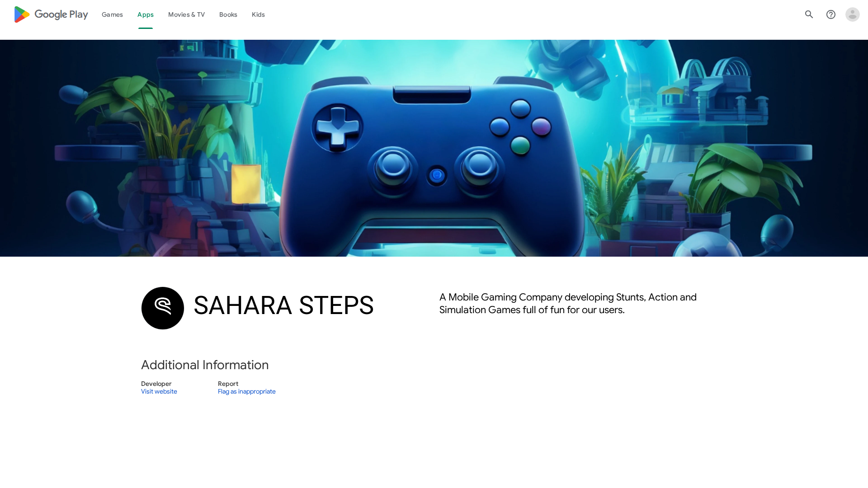The image size is (868, 488).
Task: Click the SAHARA STEPS developer title
Action: [x=283, y=305]
